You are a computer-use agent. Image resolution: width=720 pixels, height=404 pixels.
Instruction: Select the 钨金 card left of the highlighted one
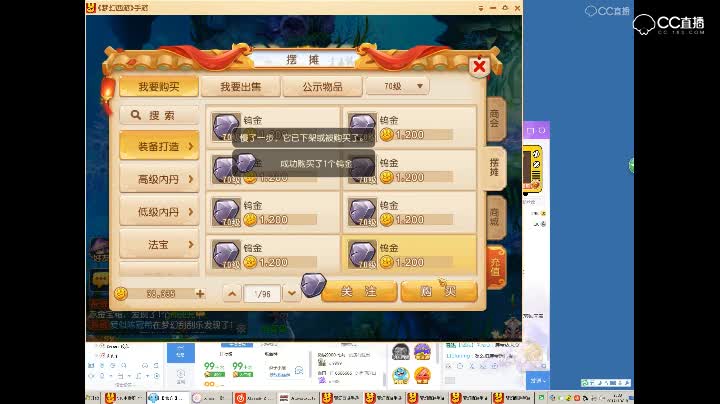coord(273,255)
